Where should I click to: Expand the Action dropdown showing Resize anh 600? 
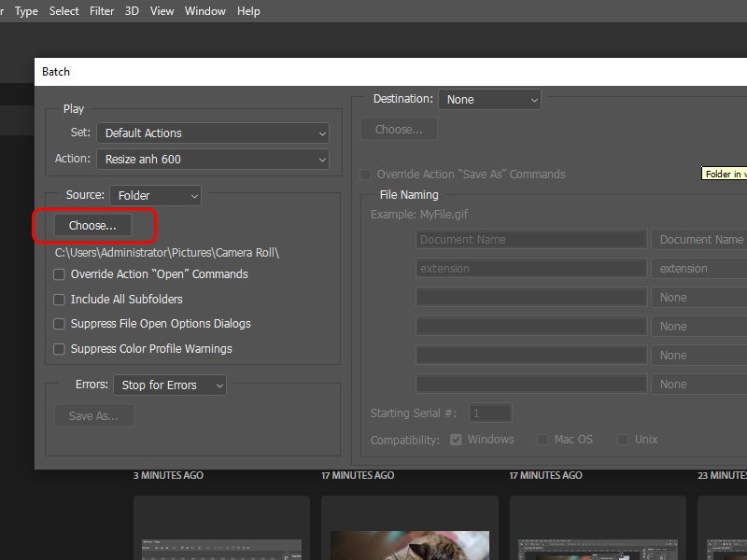tap(213, 160)
